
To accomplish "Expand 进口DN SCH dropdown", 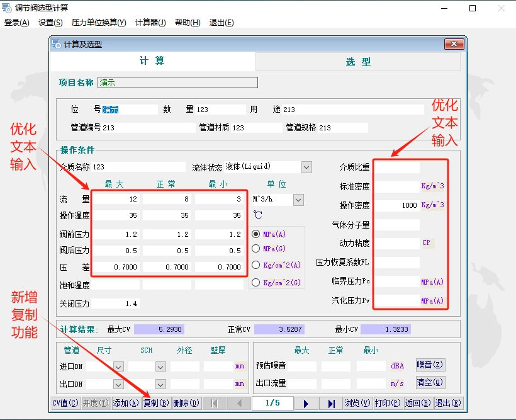I will (160, 366).
